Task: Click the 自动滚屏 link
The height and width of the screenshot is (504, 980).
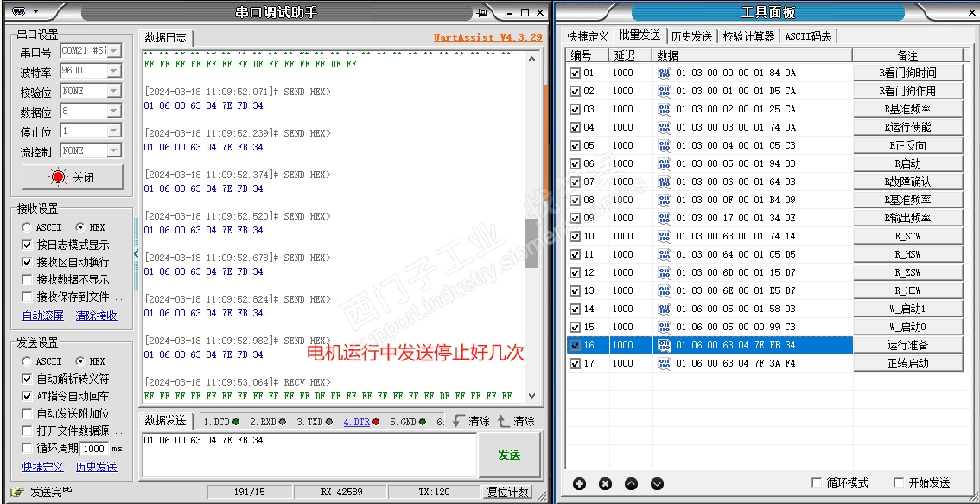Action: 43,316
